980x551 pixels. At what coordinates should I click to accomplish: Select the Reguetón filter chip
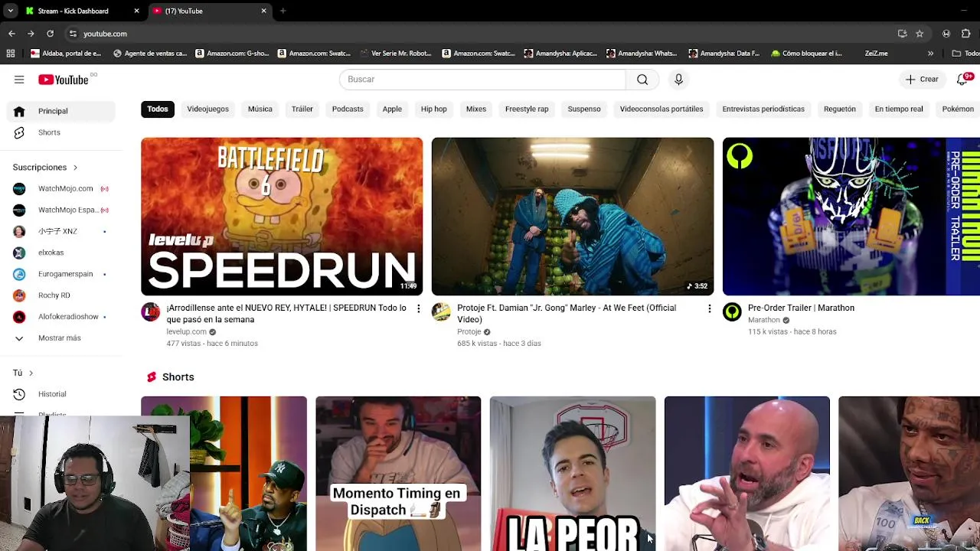tap(840, 109)
